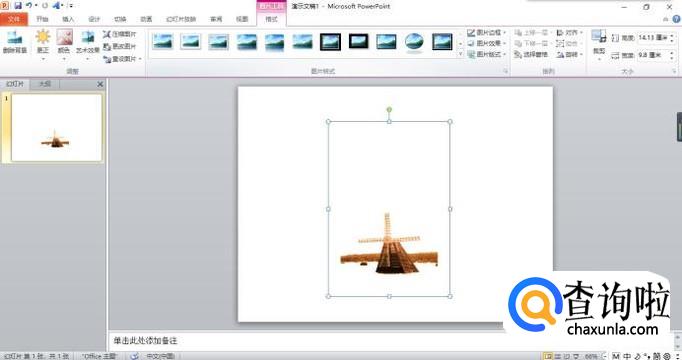
Task: Toggle Normal view button in status bar
Action: coord(548,356)
